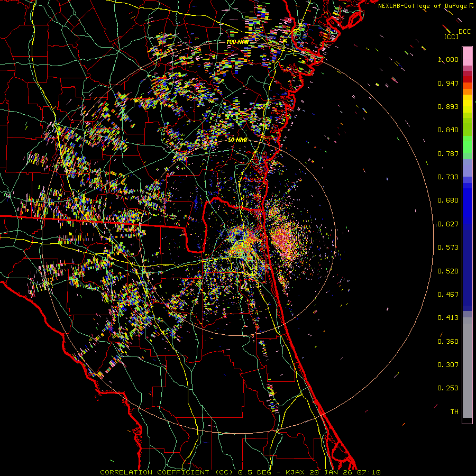The height and width of the screenshot is (476, 476).
Task: Click the 0.467 scale label
Action: (x=448, y=295)
